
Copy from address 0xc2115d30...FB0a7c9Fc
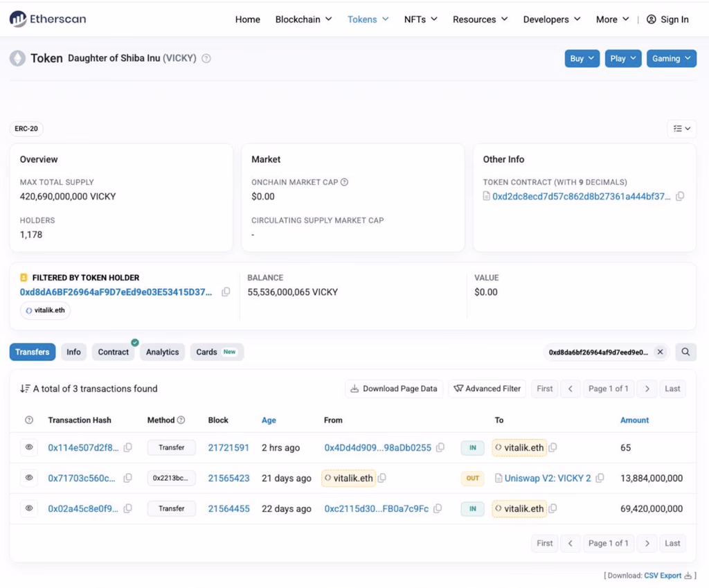coord(438,508)
